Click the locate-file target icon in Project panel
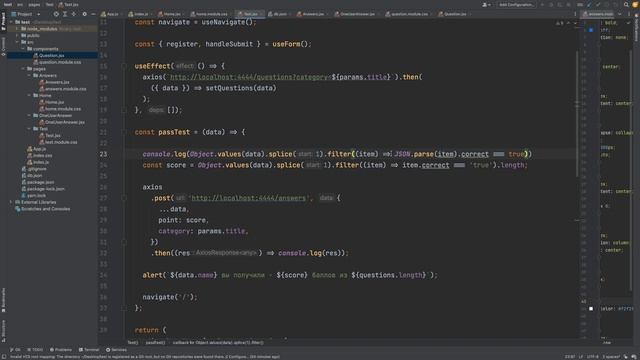The width and height of the screenshot is (640, 360). click(56, 14)
